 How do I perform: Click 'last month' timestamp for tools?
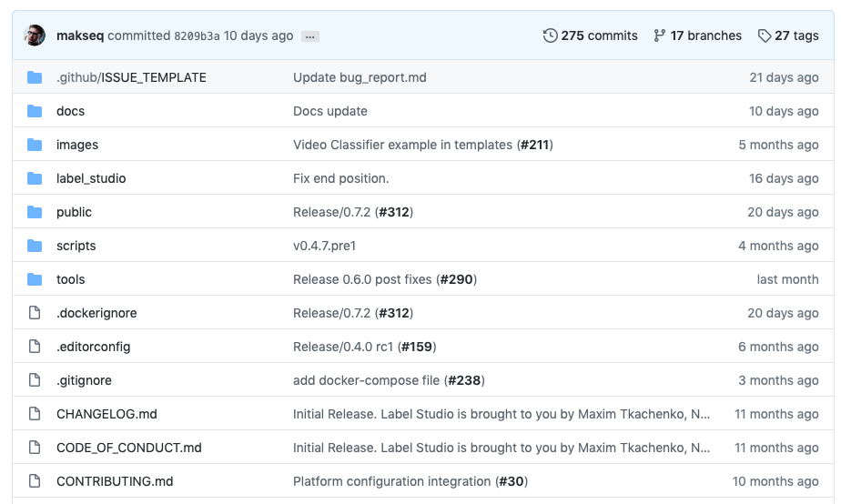(x=788, y=279)
